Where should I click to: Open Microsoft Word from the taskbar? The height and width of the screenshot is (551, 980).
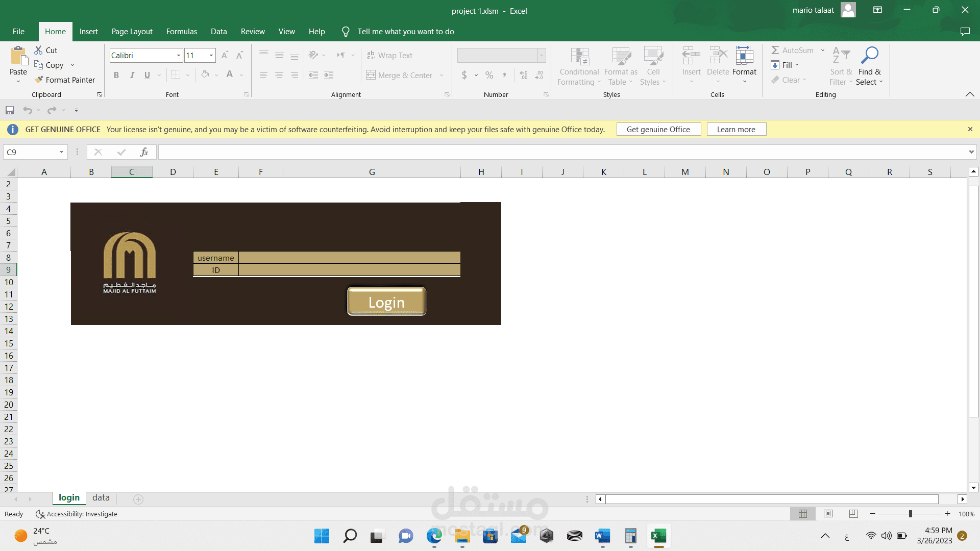[x=602, y=536]
